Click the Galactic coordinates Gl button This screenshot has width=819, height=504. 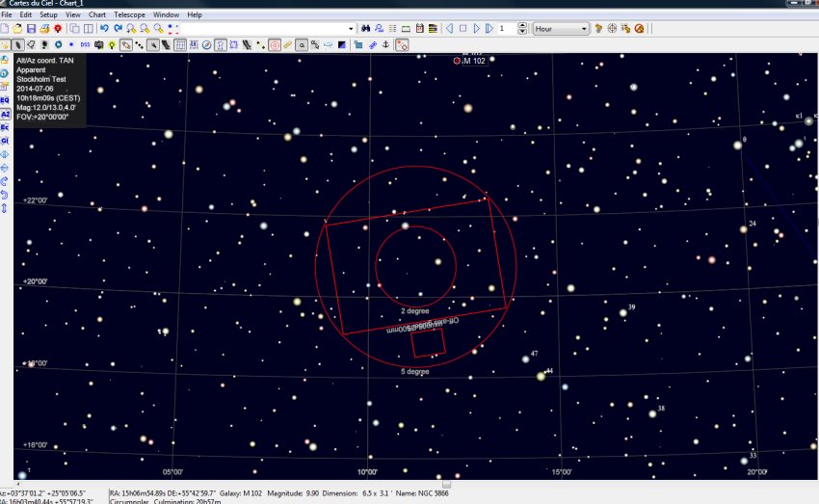(5, 141)
